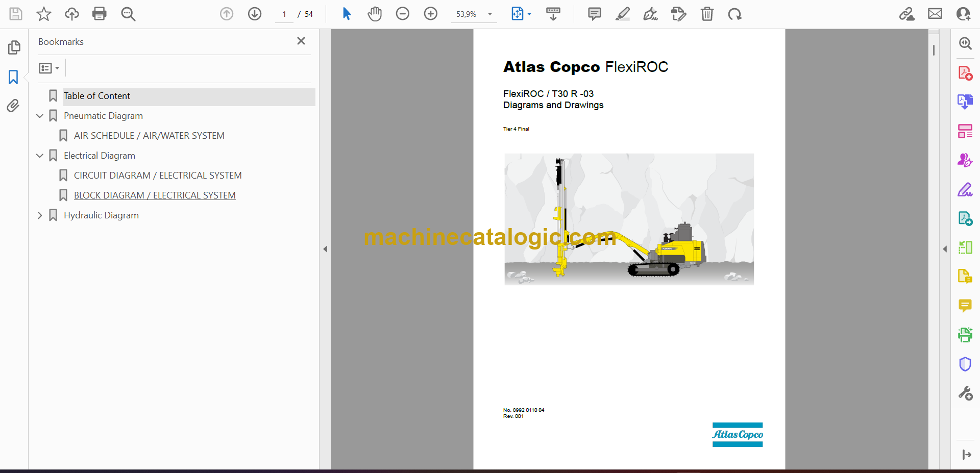Click the Share link icon
This screenshot has height=473, width=980.
click(907, 14)
